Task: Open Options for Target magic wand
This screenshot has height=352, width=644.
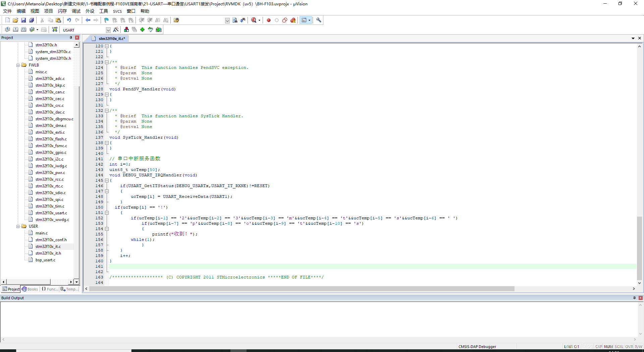Action: (x=116, y=30)
